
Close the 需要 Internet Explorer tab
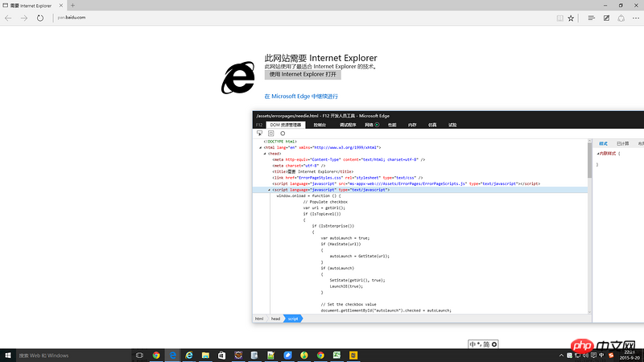click(61, 6)
